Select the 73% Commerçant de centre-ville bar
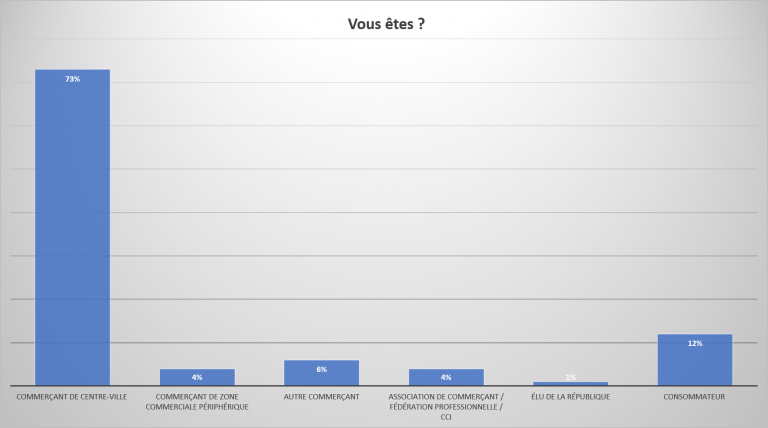 [72, 227]
